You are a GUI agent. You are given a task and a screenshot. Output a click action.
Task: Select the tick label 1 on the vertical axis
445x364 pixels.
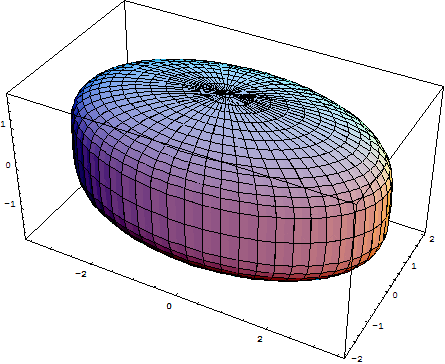click(x=3, y=124)
